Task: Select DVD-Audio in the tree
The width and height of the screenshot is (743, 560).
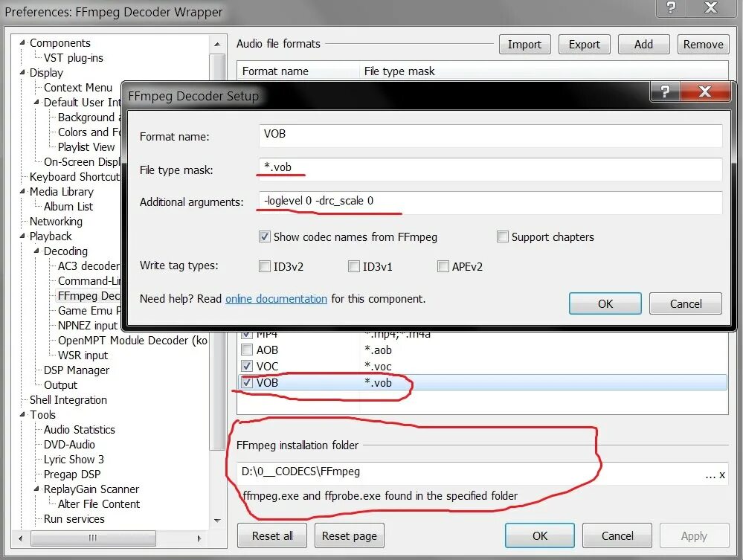Action: (69, 445)
